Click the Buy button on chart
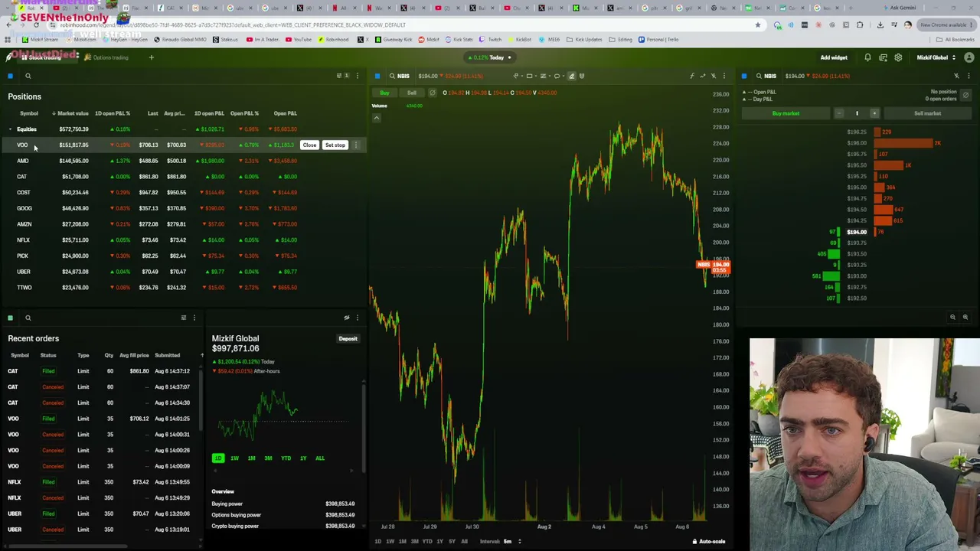 [x=384, y=93]
